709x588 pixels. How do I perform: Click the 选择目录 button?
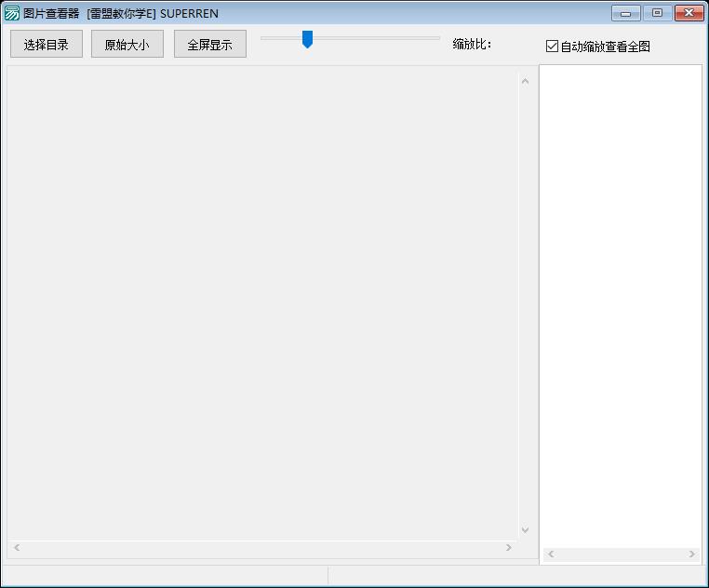47,45
